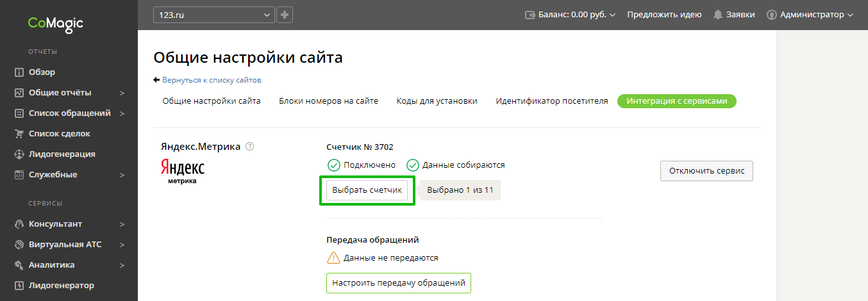The height and width of the screenshot is (301, 868).
Task: Expand the Консультант submenu arrow
Action: [122, 224]
